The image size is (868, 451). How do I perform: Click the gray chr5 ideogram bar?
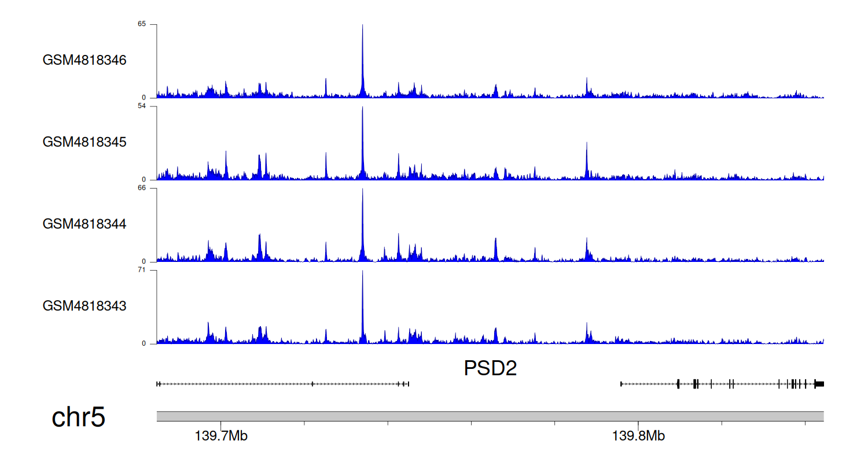pyautogui.click(x=490, y=416)
